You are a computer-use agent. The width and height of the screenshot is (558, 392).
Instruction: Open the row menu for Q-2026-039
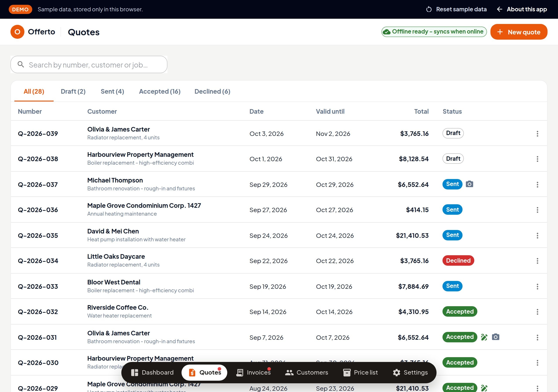[x=537, y=133]
